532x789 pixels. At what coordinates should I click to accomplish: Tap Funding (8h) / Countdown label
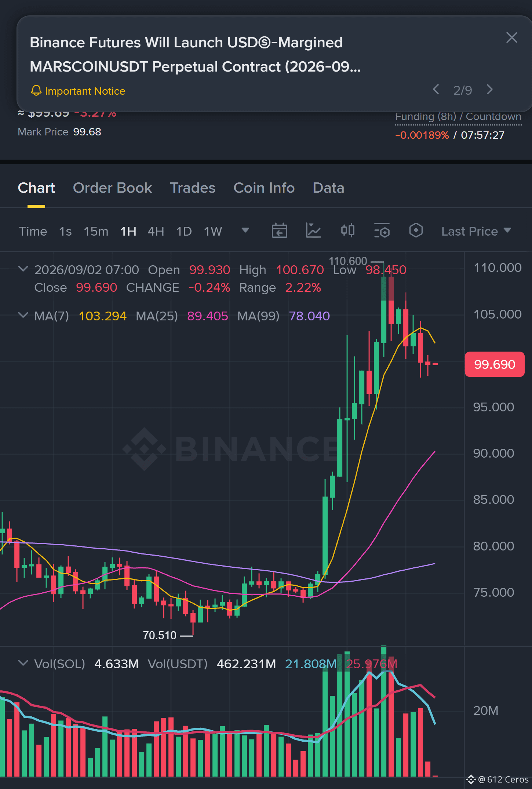point(458,117)
